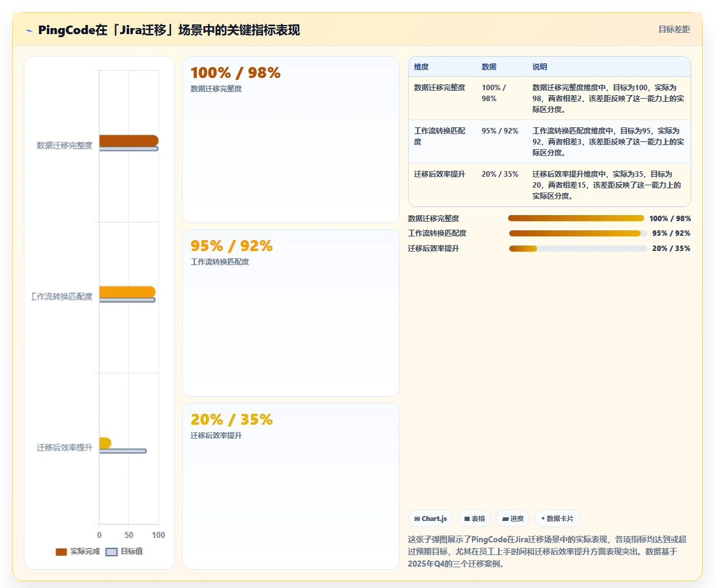Click the chart axis label 数据迁移完整度
Viewport: 715px width, 588px height.
point(65,146)
